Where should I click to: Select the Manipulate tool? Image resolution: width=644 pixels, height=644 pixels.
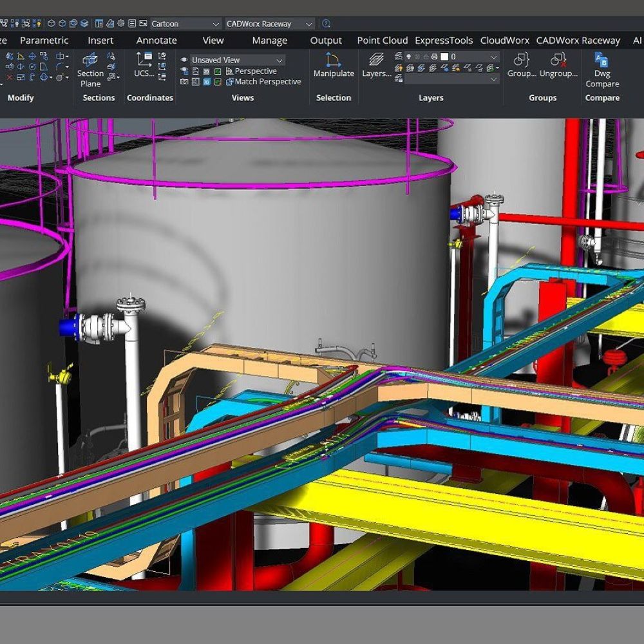pos(334,65)
